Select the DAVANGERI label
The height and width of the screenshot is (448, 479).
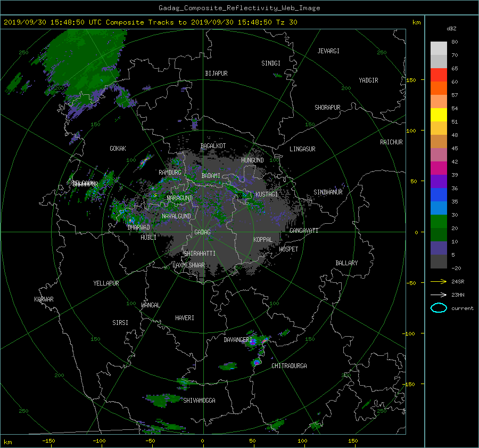pyautogui.click(x=238, y=340)
